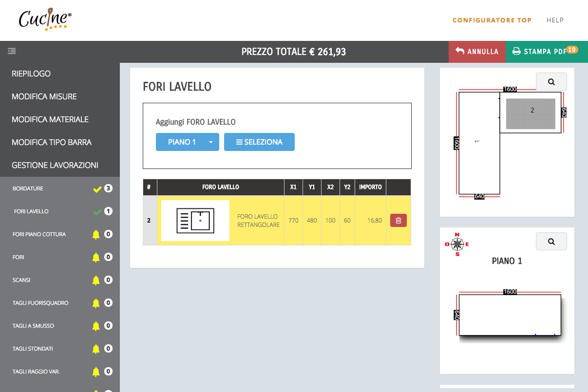
Task: Click the X2 value 100
Action: tap(330, 221)
